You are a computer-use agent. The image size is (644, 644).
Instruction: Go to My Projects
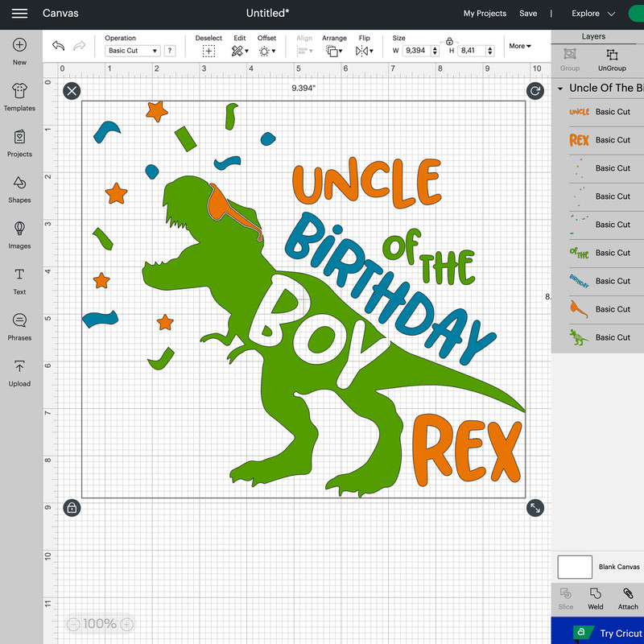pos(485,14)
